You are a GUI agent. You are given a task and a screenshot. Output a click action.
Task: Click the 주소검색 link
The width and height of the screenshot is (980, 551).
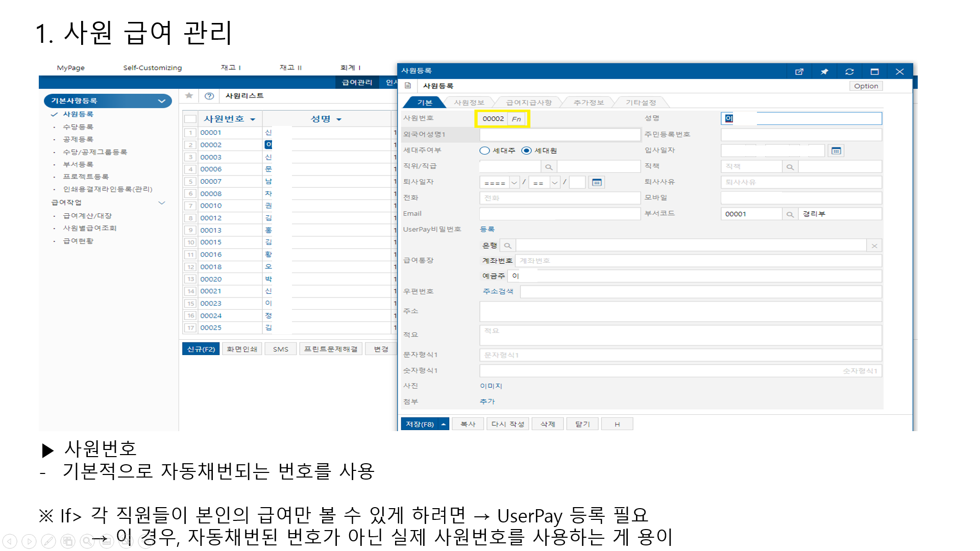click(498, 291)
